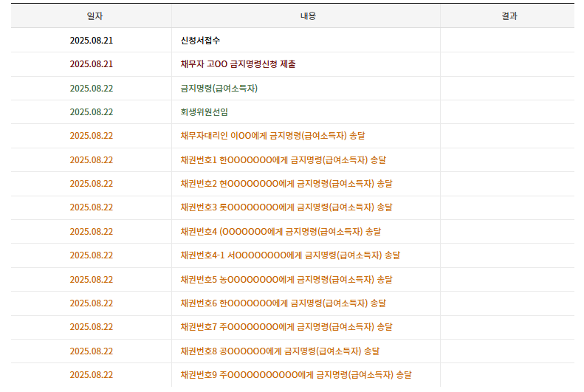Click the date in the 채권번호8 row
This screenshot has width=584, height=392.
point(92,351)
